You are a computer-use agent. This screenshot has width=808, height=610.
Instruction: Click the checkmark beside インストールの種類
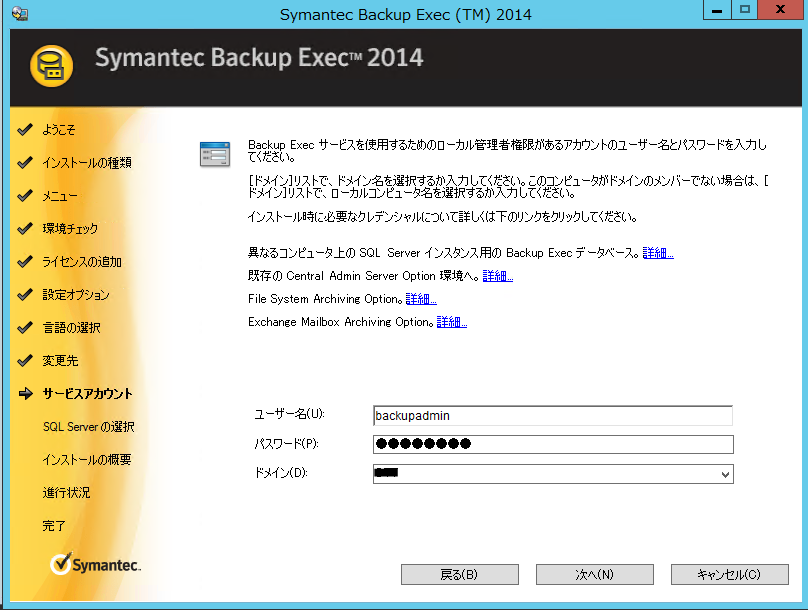pos(25,163)
